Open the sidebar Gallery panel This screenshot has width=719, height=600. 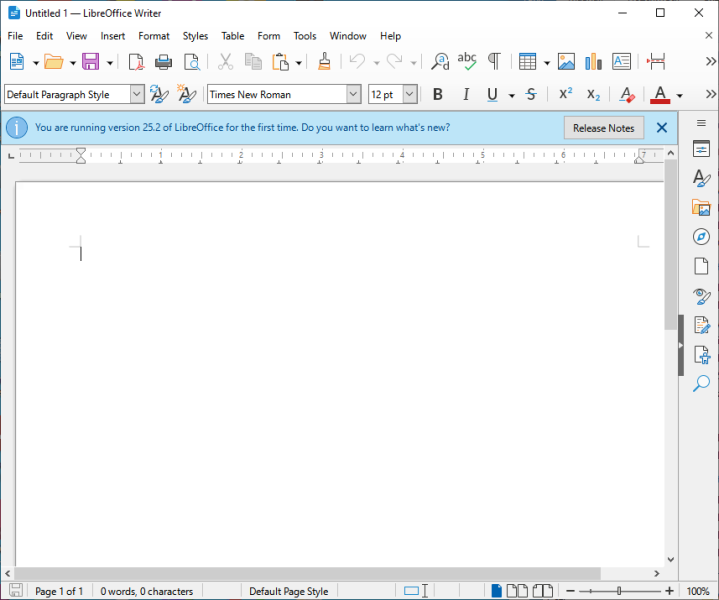pos(701,208)
